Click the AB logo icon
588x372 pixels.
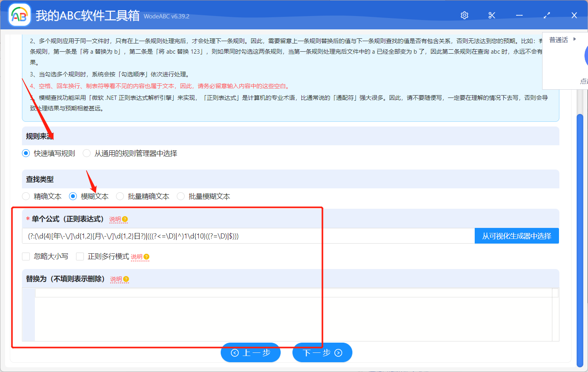(x=19, y=14)
